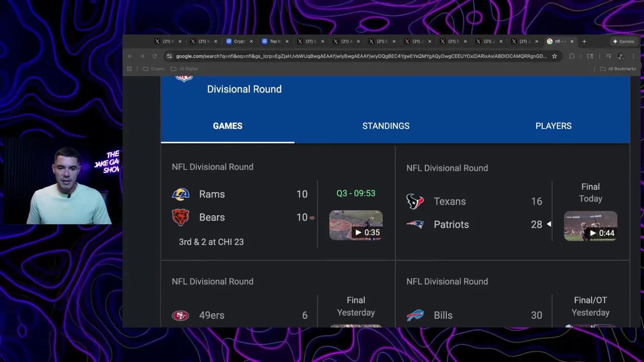This screenshot has width=644, height=362.
Task: Click the Rams team logo
Action: (x=180, y=194)
